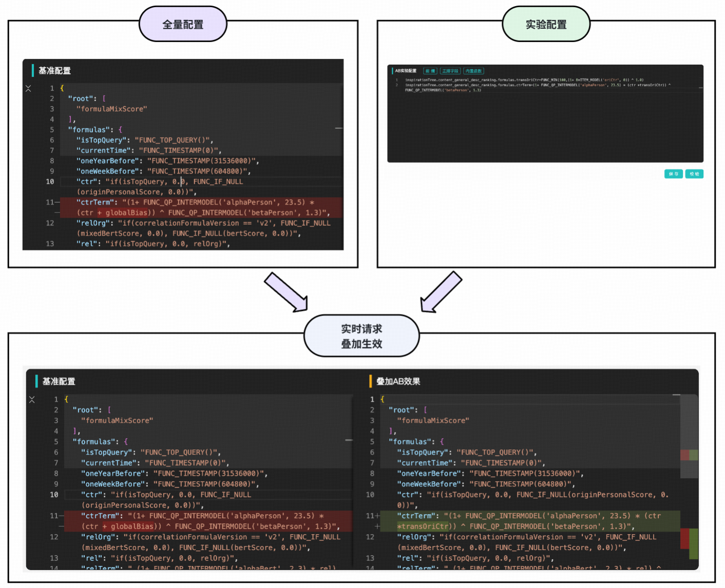Click the 实验配置 label badge
Screen dimensions: 725x588
tap(546, 24)
